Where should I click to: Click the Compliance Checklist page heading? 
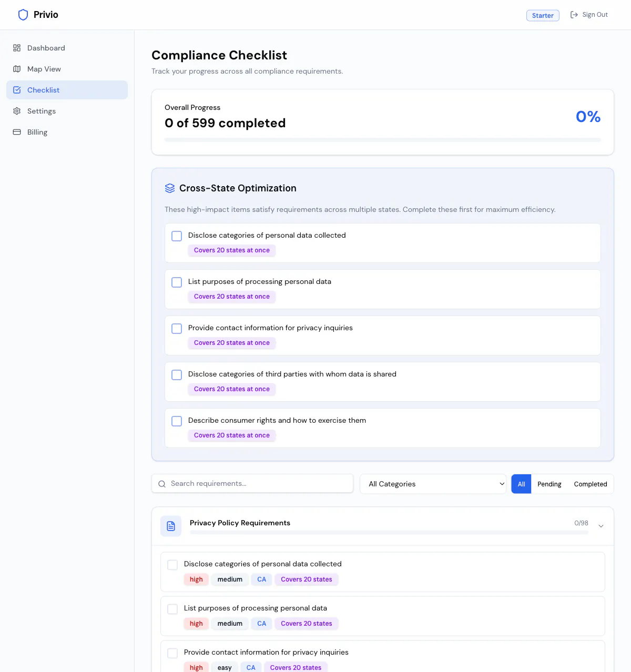219,55
